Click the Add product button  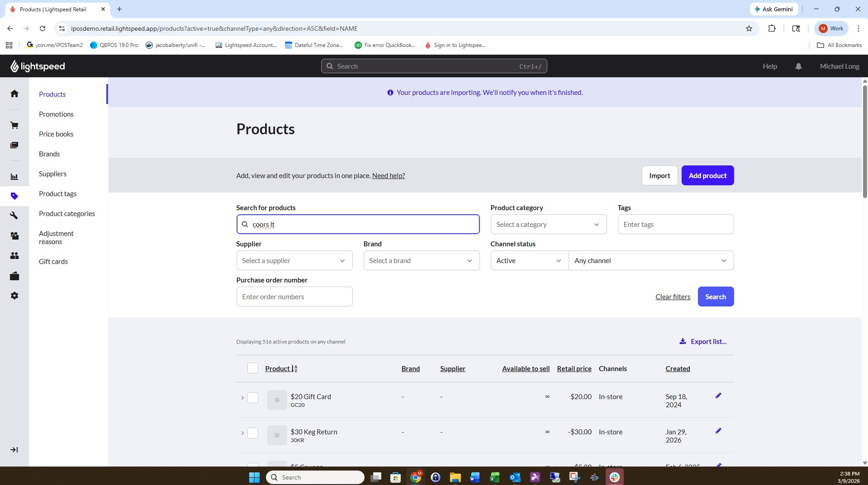coord(707,175)
